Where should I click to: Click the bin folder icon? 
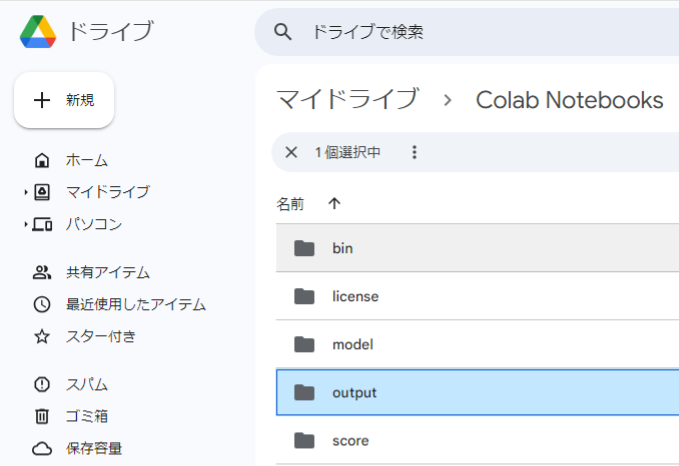coord(304,248)
